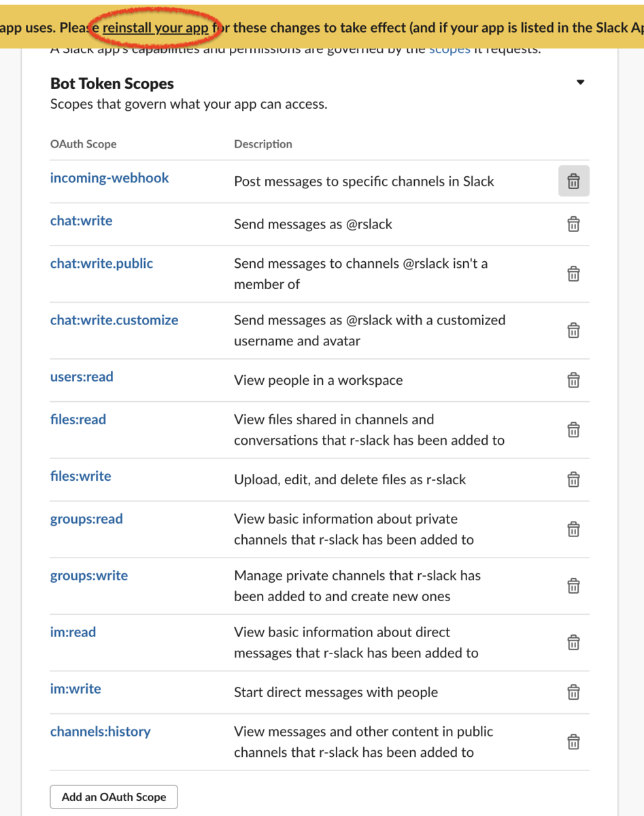Open the incoming-webhook scope link

click(109, 178)
